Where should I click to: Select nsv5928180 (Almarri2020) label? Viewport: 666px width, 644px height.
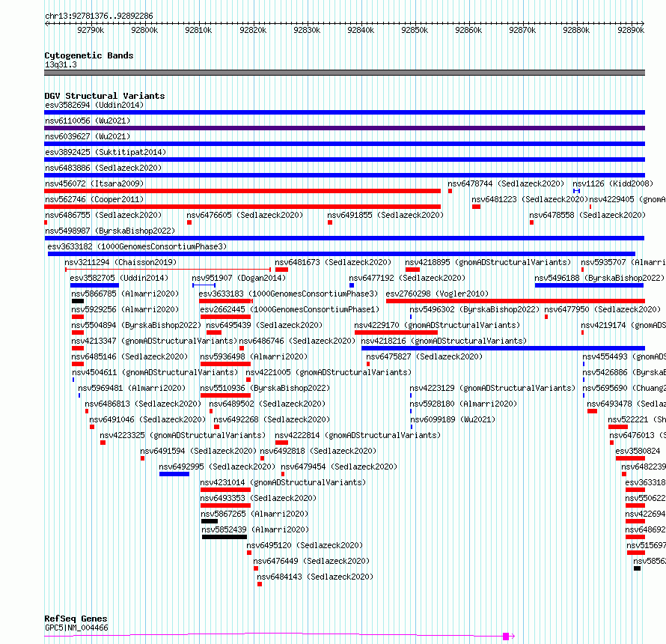point(463,404)
